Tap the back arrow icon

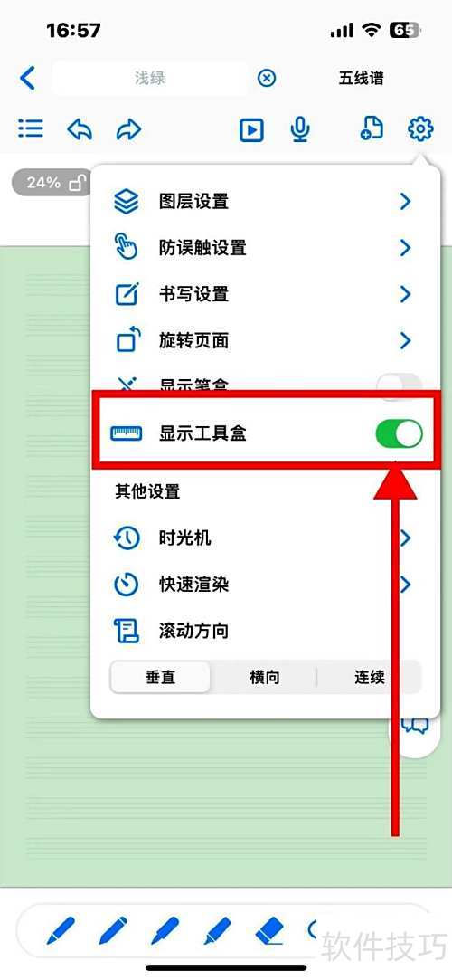tap(27, 78)
